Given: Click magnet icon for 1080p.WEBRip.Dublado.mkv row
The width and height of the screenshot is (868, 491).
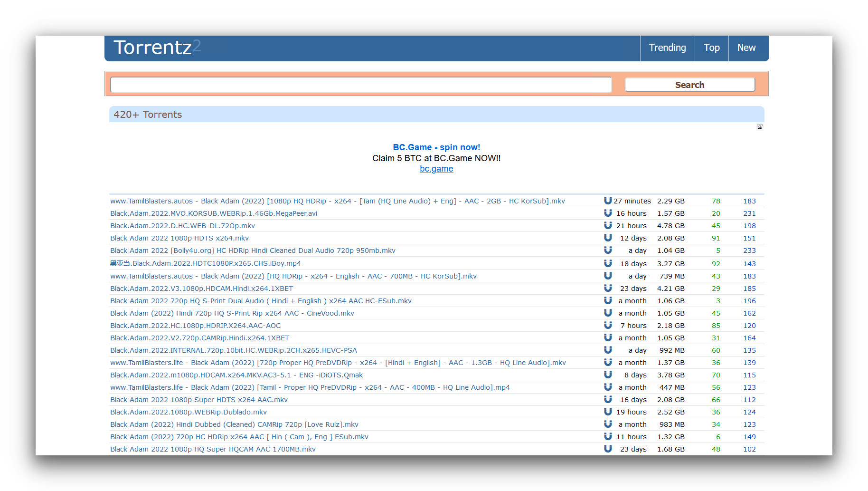Looking at the screenshot, I should 608,412.
